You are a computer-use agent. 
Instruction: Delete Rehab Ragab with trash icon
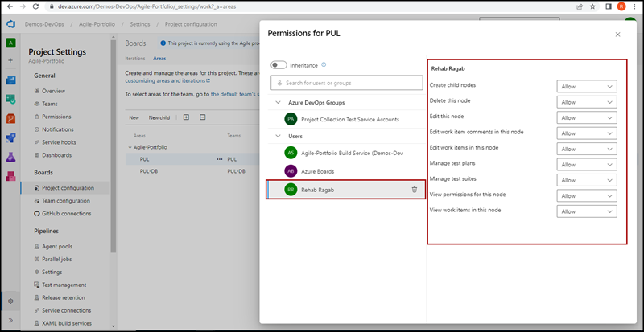tap(415, 190)
